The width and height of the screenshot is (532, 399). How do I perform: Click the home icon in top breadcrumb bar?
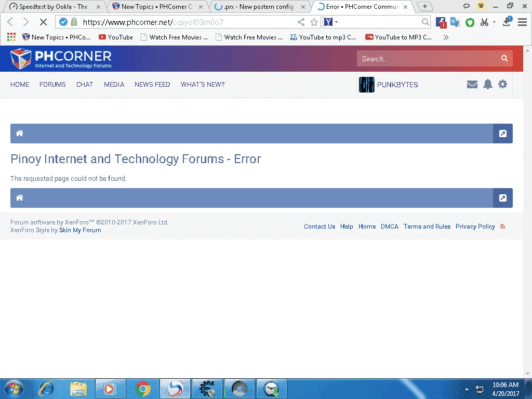pyautogui.click(x=19, y=134)
